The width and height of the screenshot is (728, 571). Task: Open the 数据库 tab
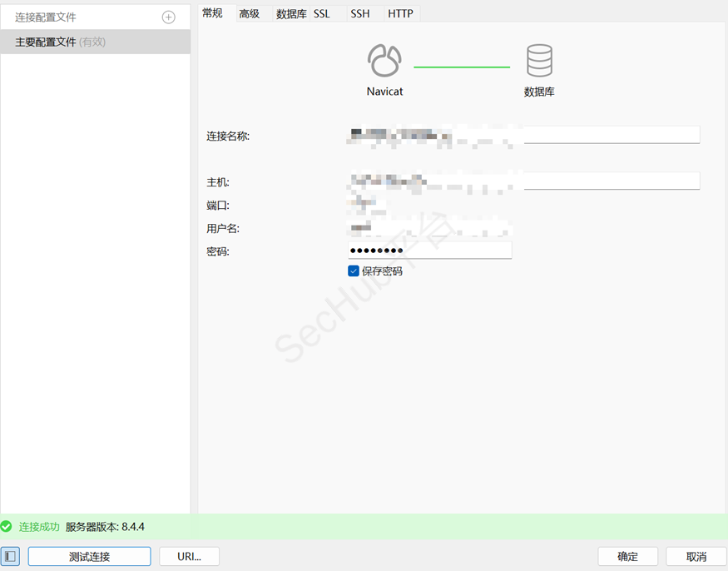(291, 13)
